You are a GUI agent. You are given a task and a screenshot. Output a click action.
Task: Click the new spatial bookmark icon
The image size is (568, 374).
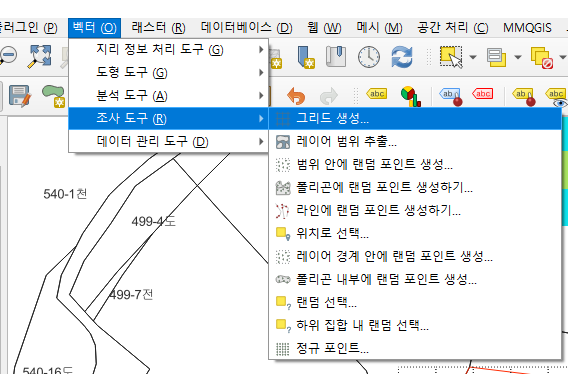point(306,57)
